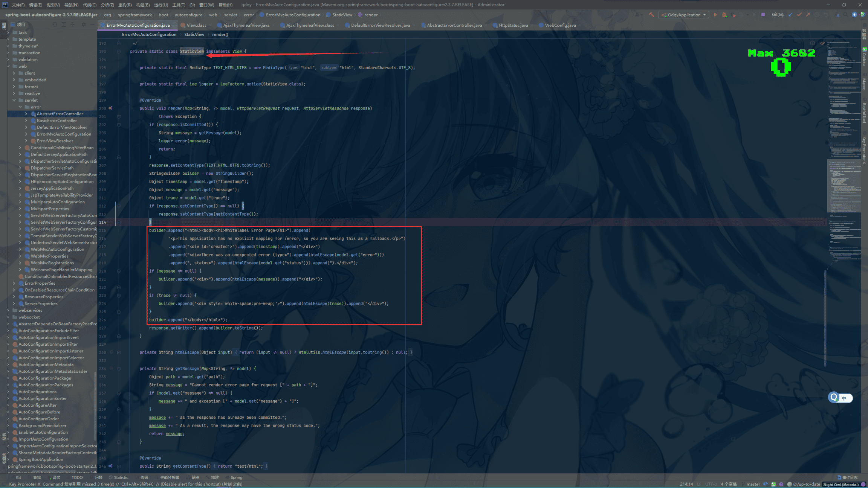
Task: Toggle fold marker at line 220 if statement
Action: pyautogui.click(x=119, y=271)
